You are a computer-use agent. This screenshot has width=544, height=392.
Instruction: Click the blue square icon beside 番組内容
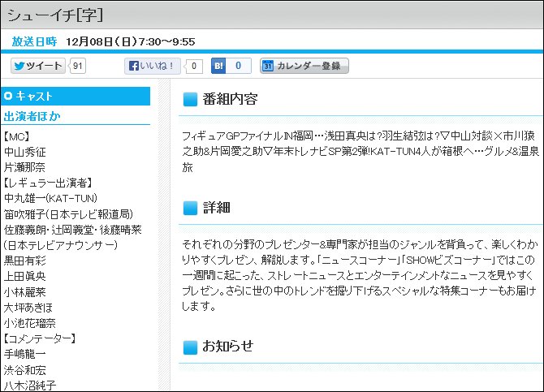tap(190, 99)
